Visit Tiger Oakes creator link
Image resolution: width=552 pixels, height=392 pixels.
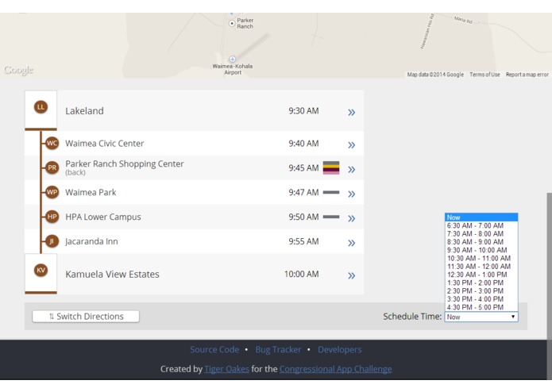pyautogui.click(x=226, y=369)
